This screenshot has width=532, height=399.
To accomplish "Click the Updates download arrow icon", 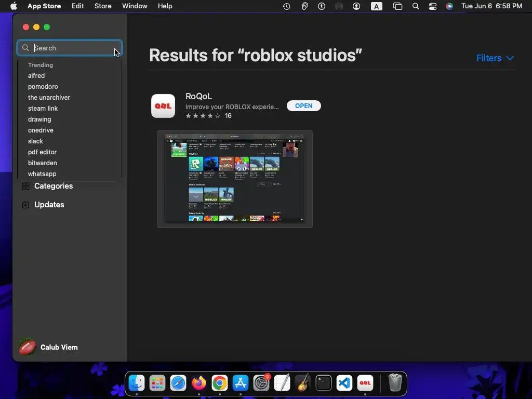I will coord(25,205).
